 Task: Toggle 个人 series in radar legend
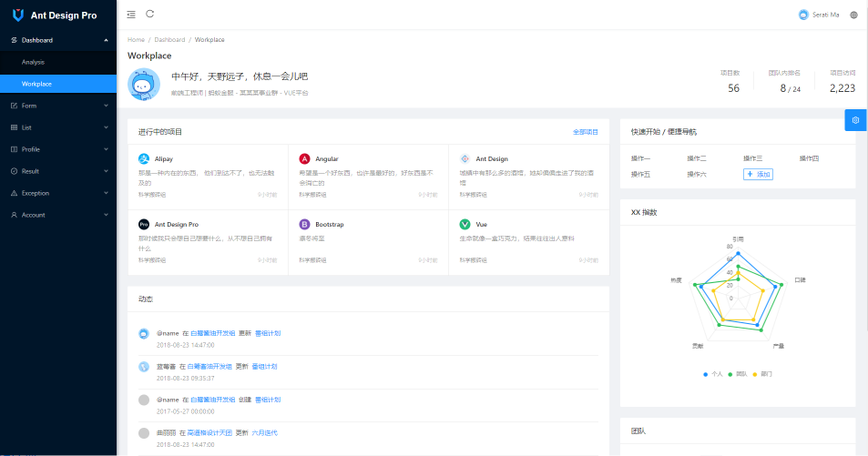(713, 374)
